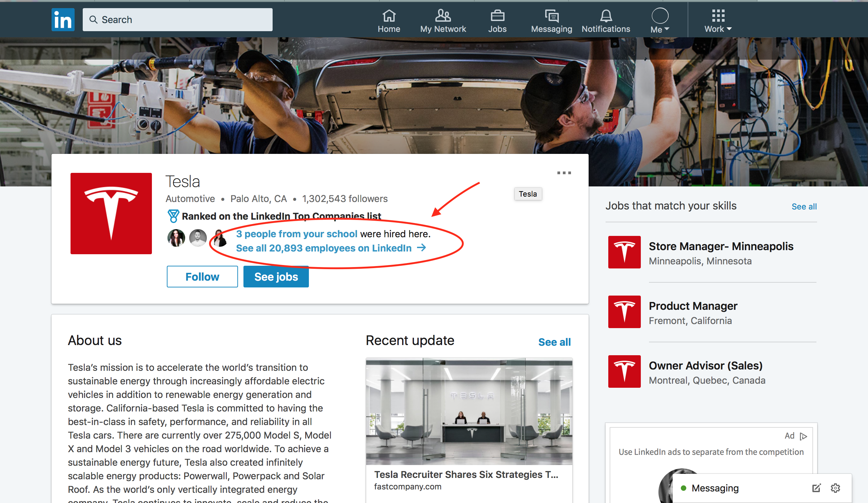
Task: Click the LinkedIn ads promotional text
Action: point(711,452)
